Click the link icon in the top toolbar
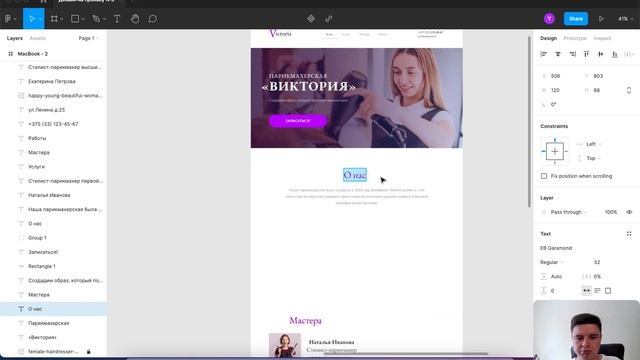This screenshot has height=360, width=640. pos(329,19)
